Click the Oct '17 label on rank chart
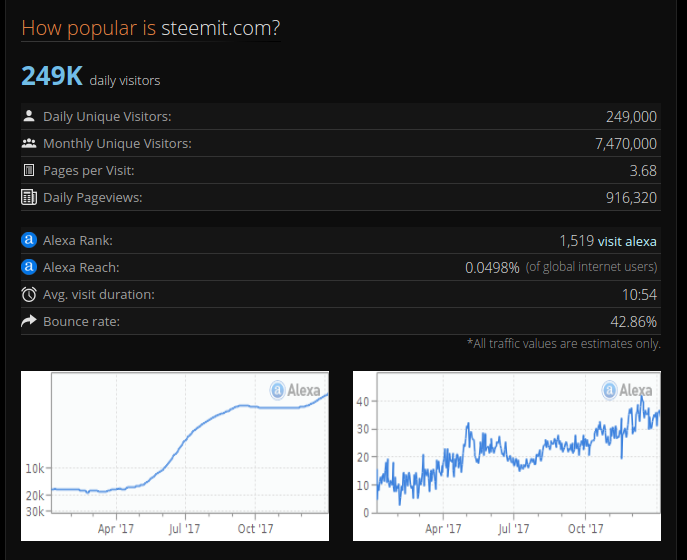Screen dimensions: 687x560 (x=255, y=529)
